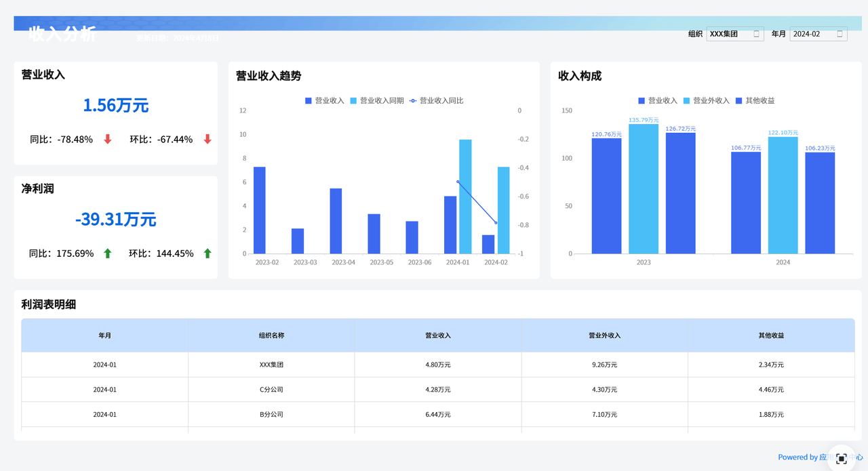The height and width of the screenshot is (471, 868).
Task: Click the dark-blue 2024-01 营业收入 bar
Action: pos(450,225)
